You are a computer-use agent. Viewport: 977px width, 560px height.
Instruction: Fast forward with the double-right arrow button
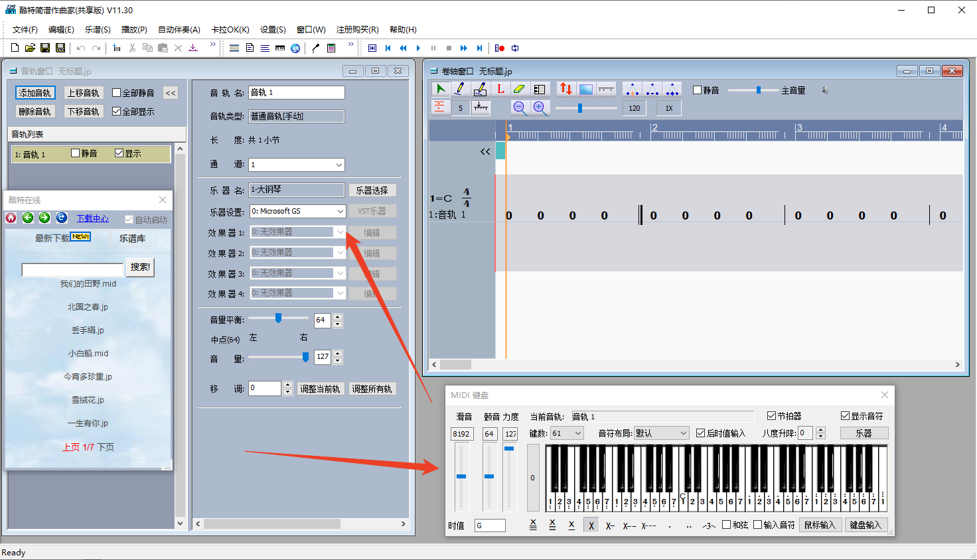point(464,48)
